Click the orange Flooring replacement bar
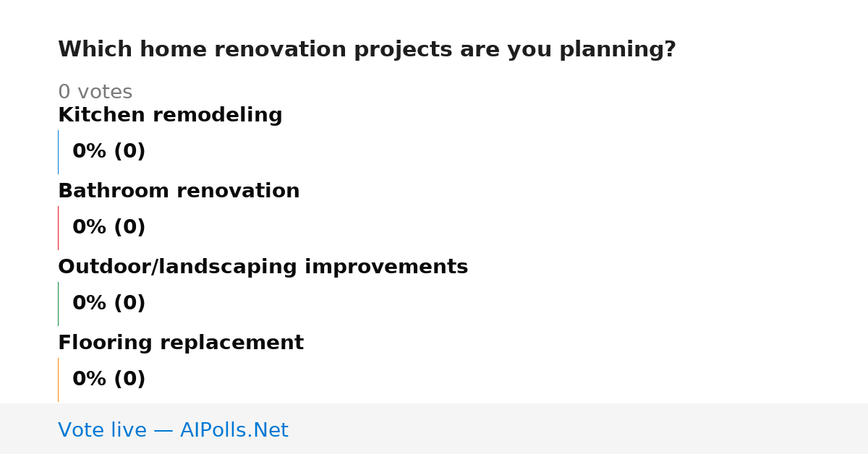The width and height of the screenshot is (868, 454). click(58, 380)
